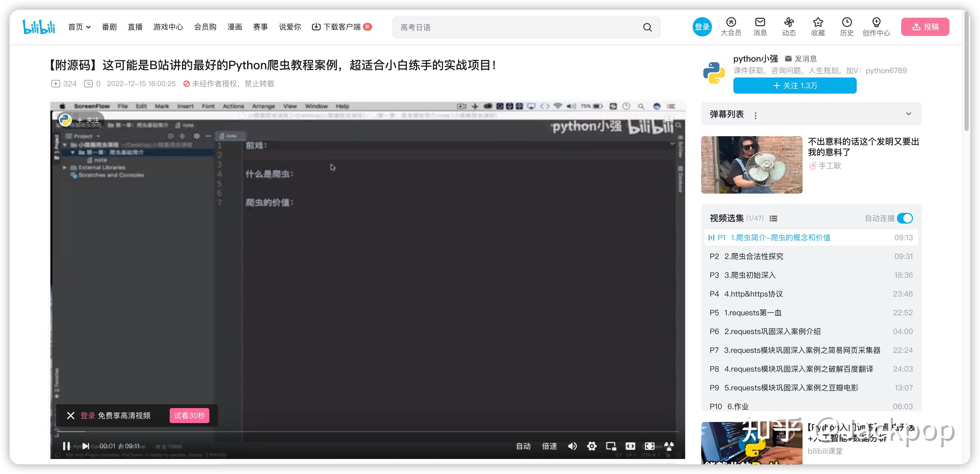The image size is (980, 474).
Task: Mute the video volume icon
Action: (572, 446)
